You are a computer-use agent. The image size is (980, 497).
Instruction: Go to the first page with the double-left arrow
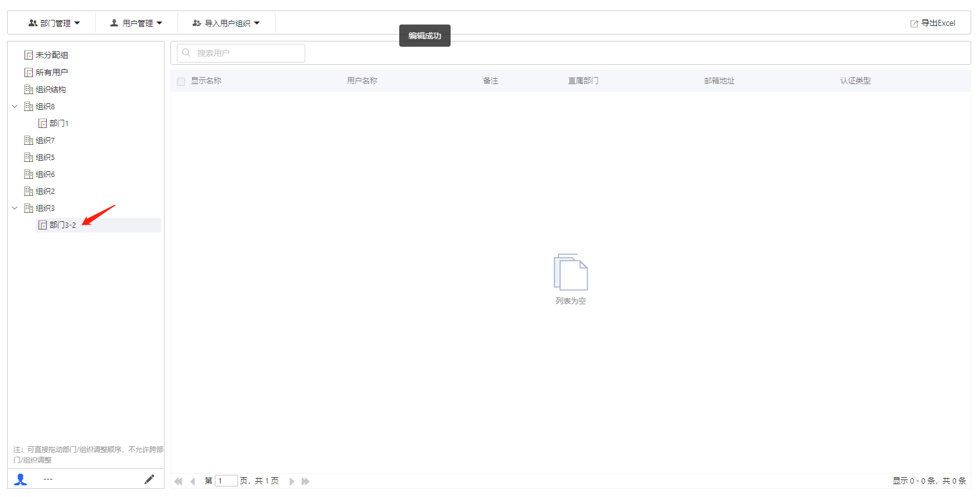click(179, 481)
